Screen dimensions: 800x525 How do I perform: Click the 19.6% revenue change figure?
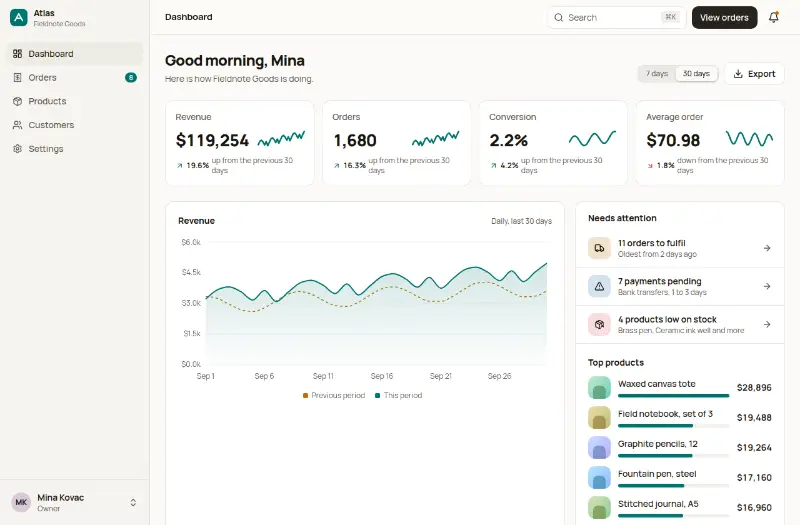197,165
